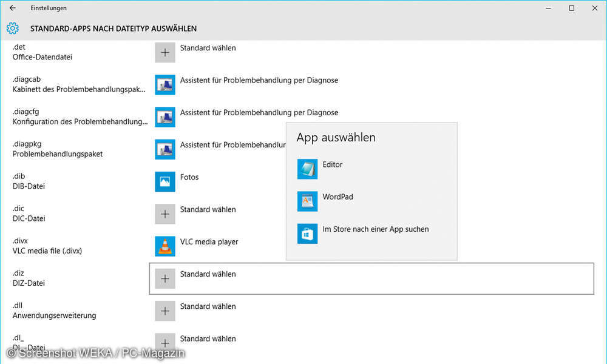Screen dimensions: 607x364
Task: Click the plus button beside .dl_
Action: [164, 342]
